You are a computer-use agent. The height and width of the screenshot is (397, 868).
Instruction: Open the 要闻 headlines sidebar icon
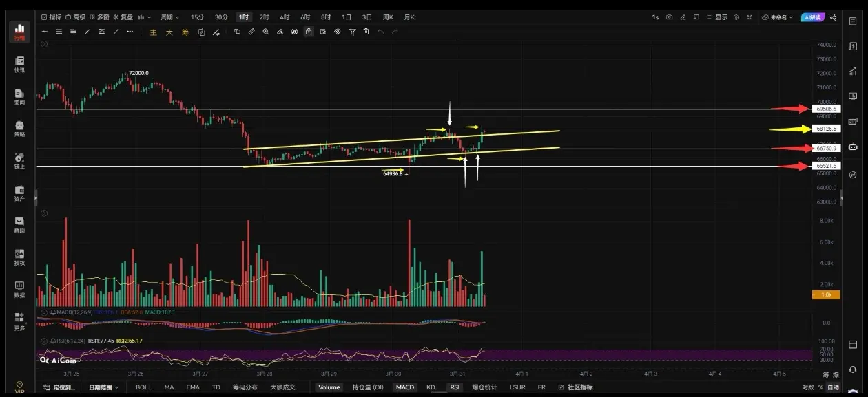pyautogui.click(x=19, y=97)
